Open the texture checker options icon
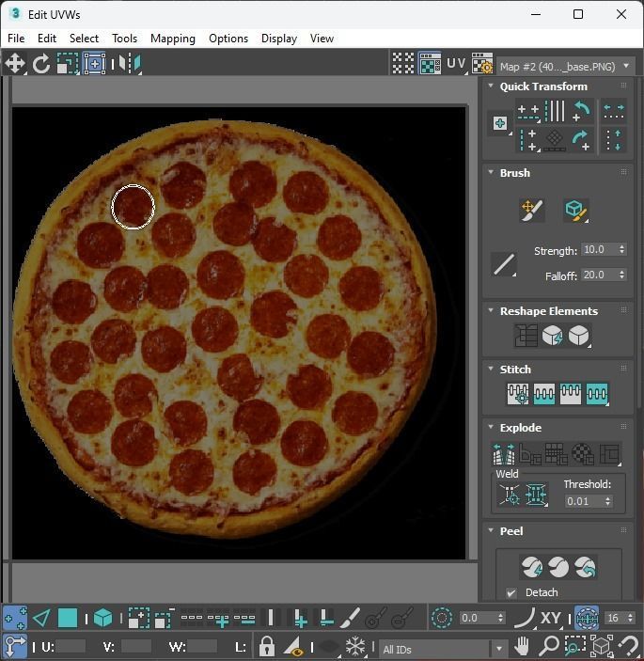Image resolution: width=644 pixels, height=661 pixels. click(x=482, y=64)
